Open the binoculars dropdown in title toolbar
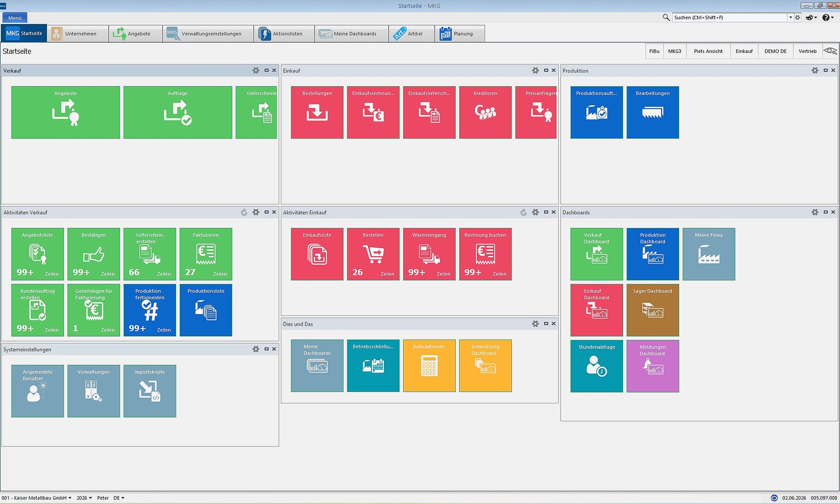The image size is (840, 504). (x=811, y=17)
